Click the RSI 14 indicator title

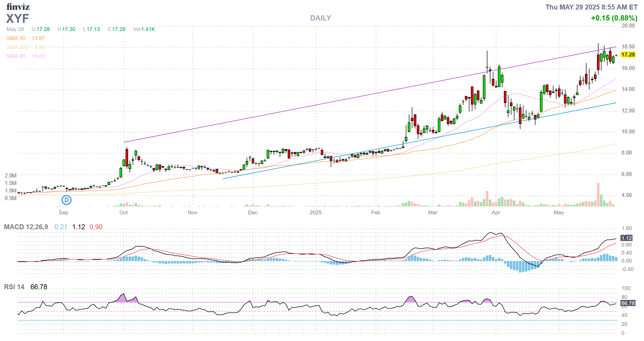[x=14, y=287]
